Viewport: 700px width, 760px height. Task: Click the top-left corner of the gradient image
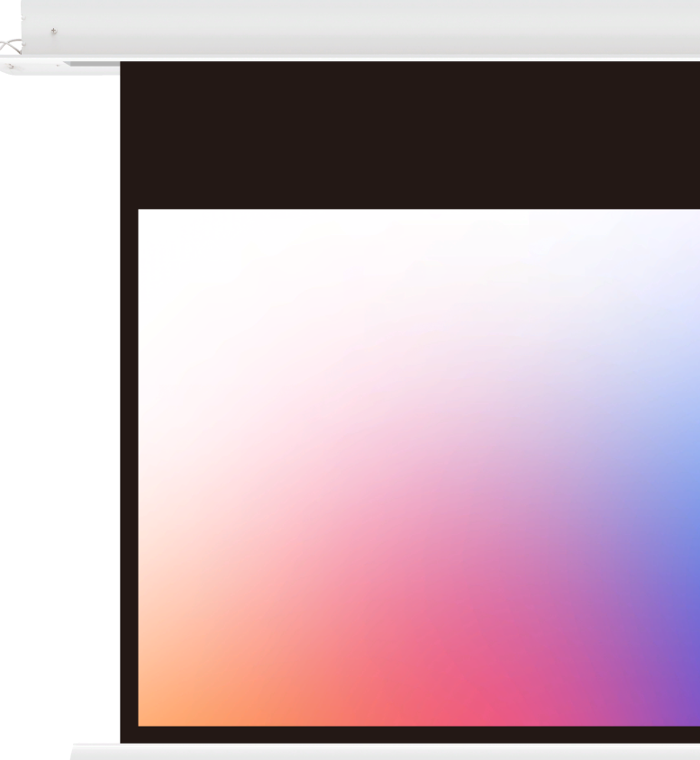tap(141, 213)
